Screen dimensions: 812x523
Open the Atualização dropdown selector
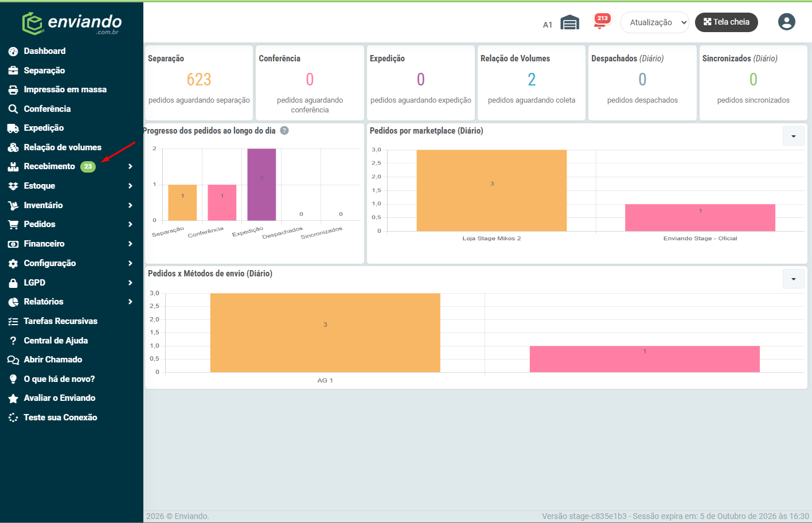click(655, 22)
